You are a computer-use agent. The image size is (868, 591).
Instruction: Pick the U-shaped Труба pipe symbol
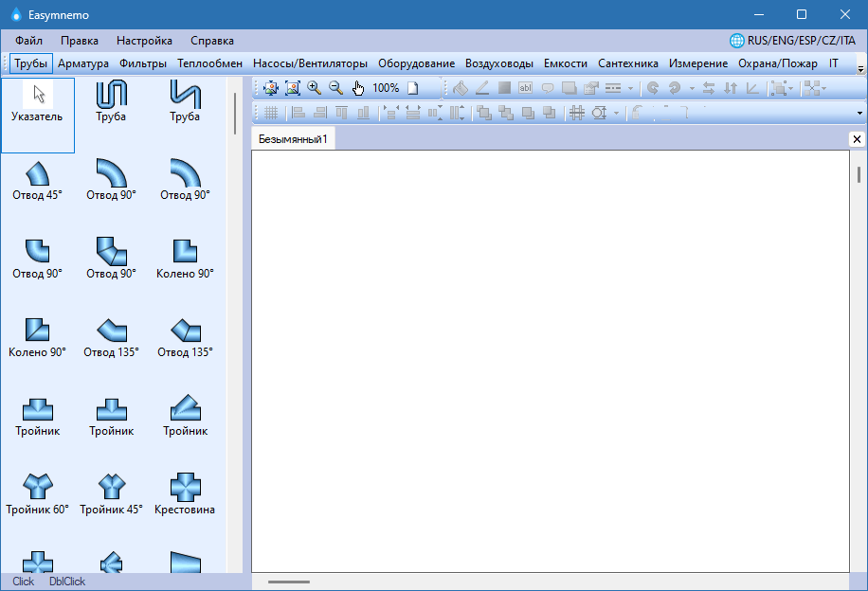[x=111, y=101]
